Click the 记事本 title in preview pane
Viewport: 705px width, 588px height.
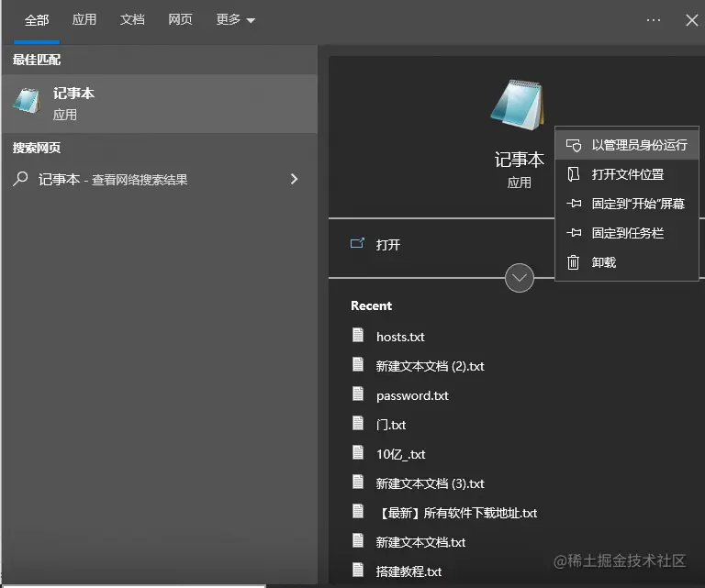point(520,160)
